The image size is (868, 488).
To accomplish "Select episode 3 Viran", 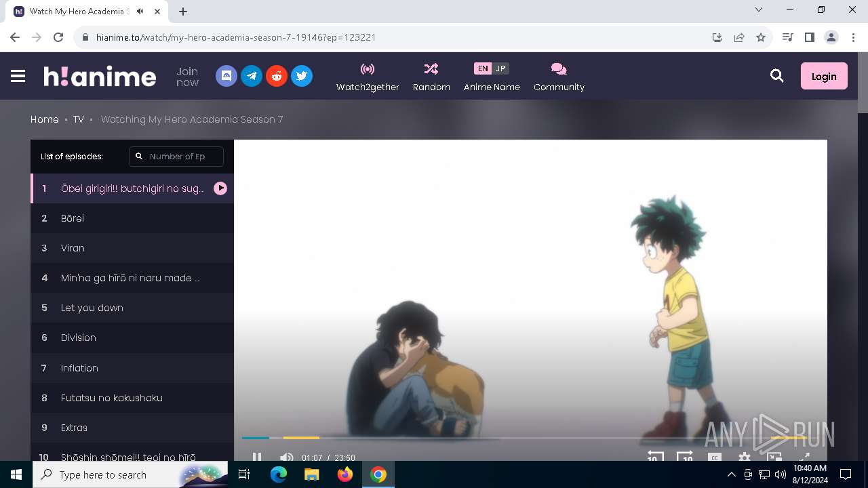I will click(132, 248).
